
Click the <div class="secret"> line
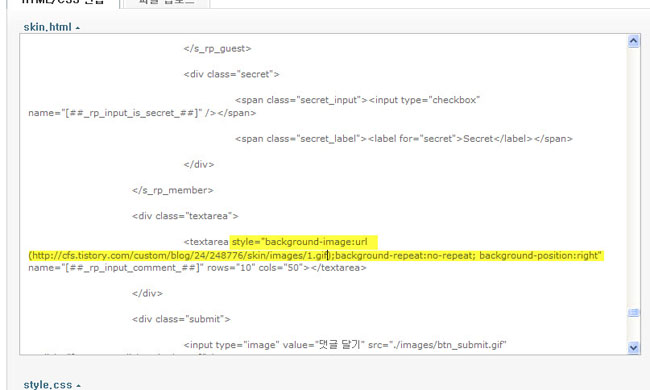[231, 74]
